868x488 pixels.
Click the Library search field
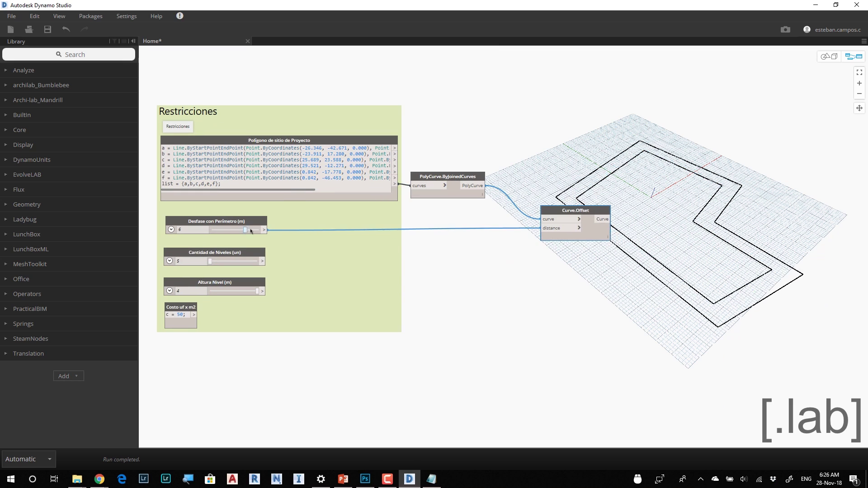click(x=69, y=54)
